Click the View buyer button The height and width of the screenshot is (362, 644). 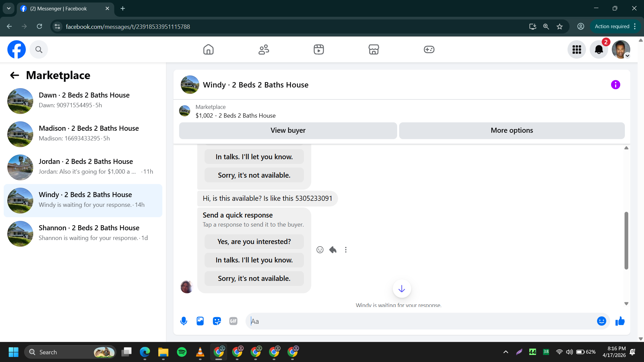point(288,130)
